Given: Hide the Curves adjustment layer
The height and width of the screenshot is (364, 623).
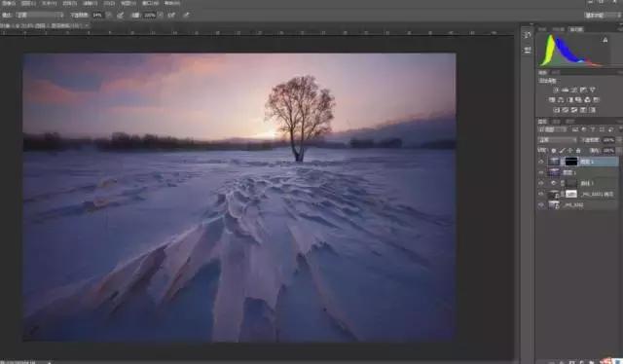Looking at the screenshot, I should (541, 183).
